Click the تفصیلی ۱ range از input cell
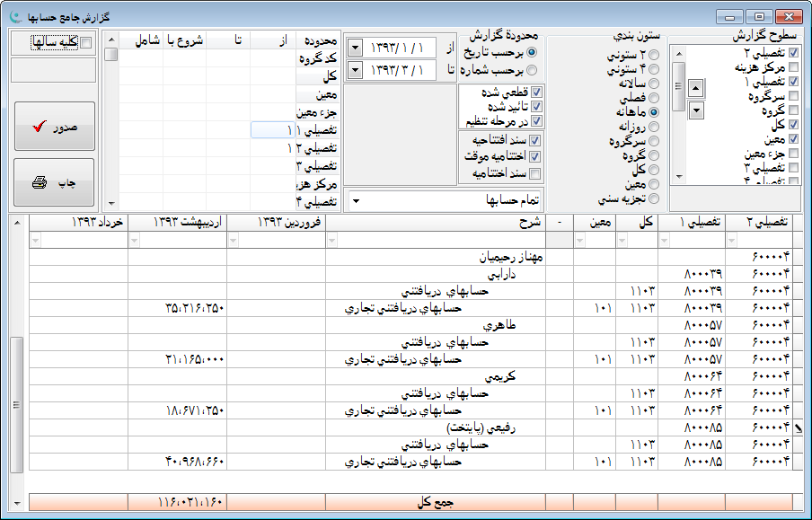 pos(273,130)
